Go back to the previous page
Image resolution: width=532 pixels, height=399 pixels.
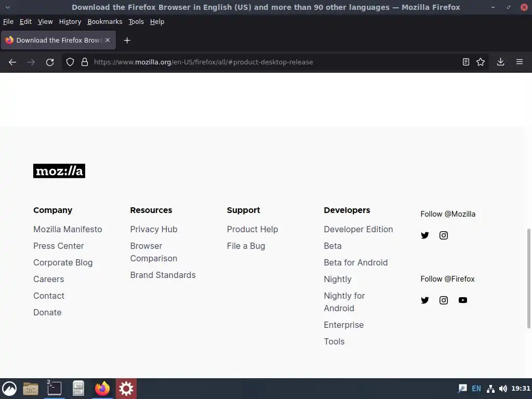tap(12, 62)
